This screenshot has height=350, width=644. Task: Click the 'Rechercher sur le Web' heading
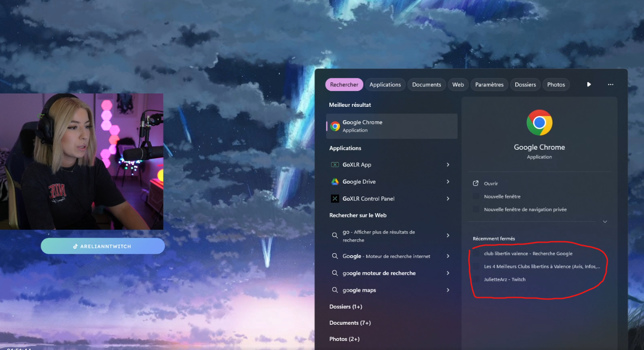click(358, 216)
